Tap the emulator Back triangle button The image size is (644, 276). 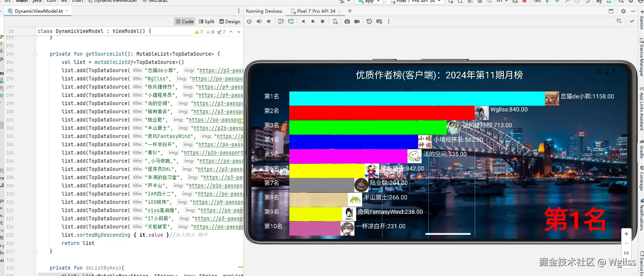click(x=303, y=21)
